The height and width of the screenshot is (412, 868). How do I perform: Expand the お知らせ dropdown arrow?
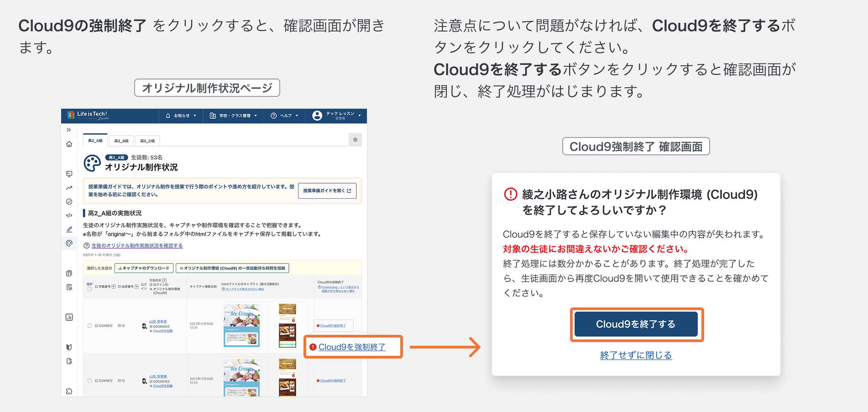(x=195, y=116)
